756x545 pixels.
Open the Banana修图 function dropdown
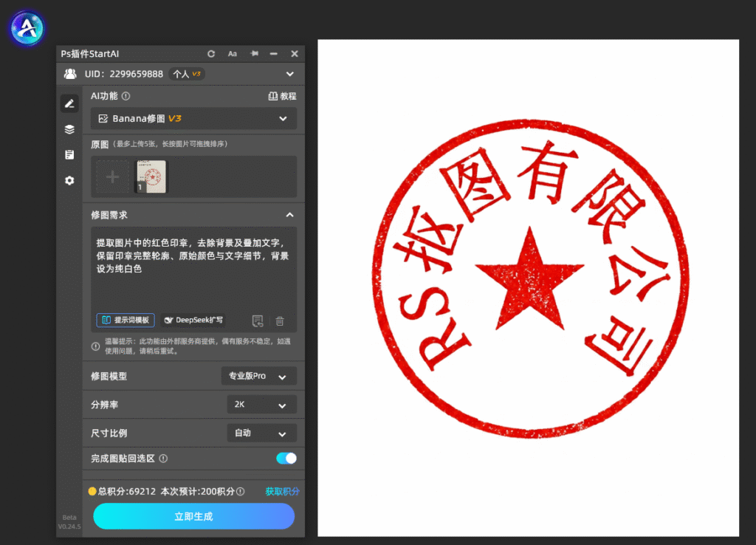193,119
